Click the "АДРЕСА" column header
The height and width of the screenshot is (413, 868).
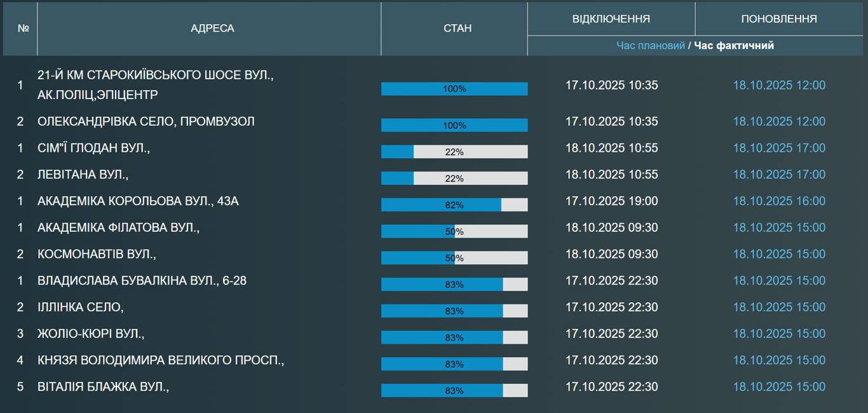[x=212, y=29]
